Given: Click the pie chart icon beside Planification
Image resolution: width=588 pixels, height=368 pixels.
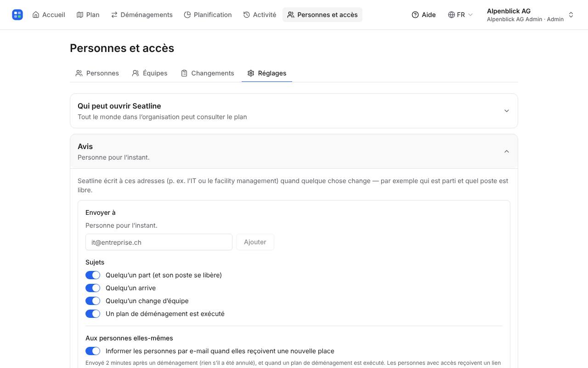Looking at the screenshot, I should [187, 15].
